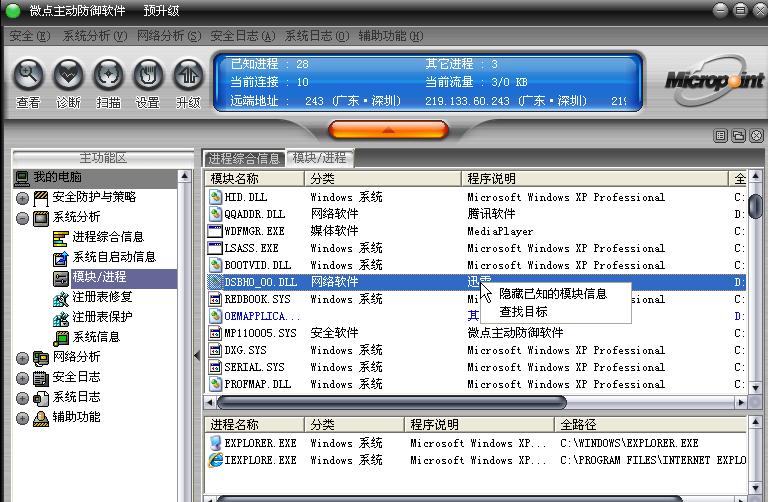Click the module list horizontal scrollbar thumb

(x=392, y=403)
